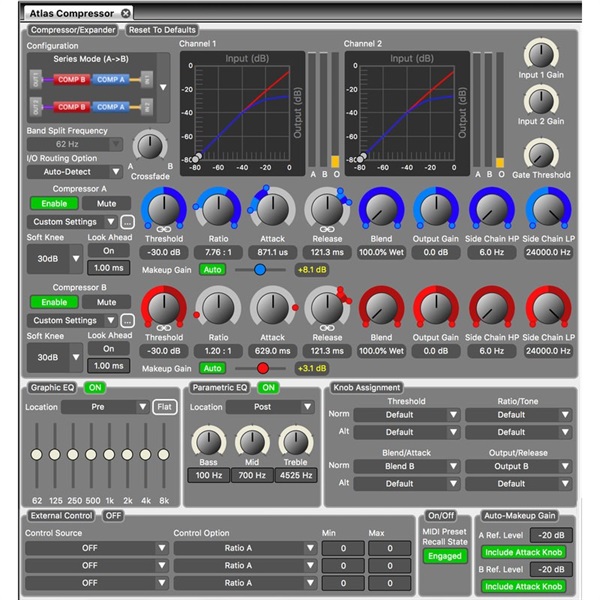Click the threshold link icon under Compressor B
Viewport: 600px width, 600px height.
tap(164, 328)
